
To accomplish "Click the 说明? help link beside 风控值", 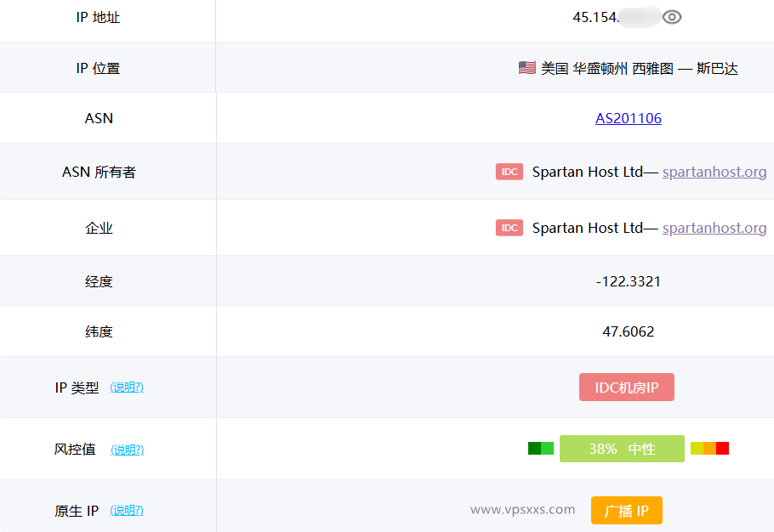I will (x=128, y=450).
